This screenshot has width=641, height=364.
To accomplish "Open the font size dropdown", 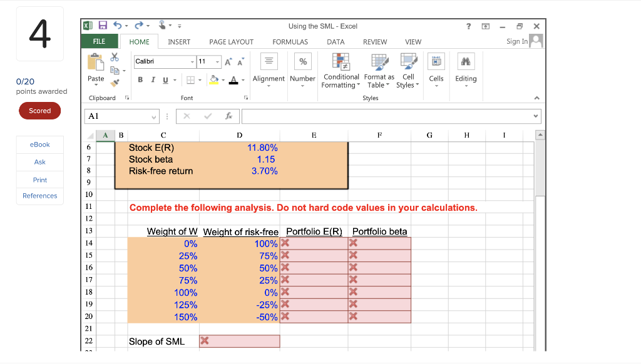I will [217, 61].
